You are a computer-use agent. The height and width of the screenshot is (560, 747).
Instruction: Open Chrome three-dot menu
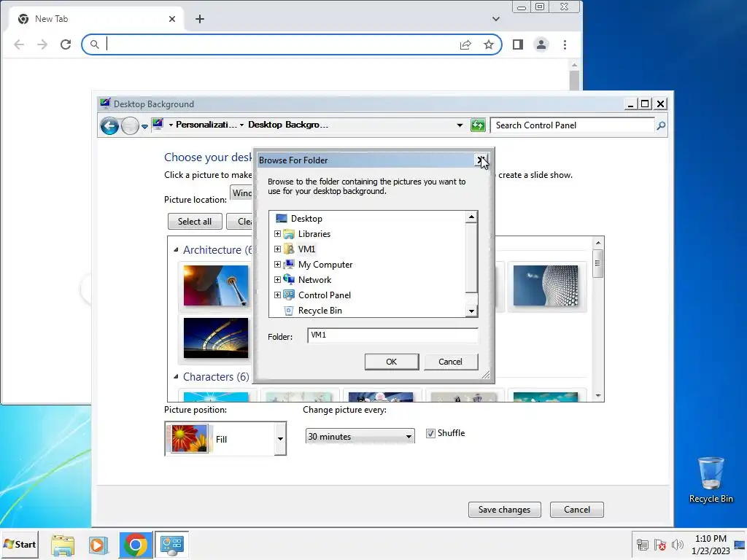(x=565, y=44)
